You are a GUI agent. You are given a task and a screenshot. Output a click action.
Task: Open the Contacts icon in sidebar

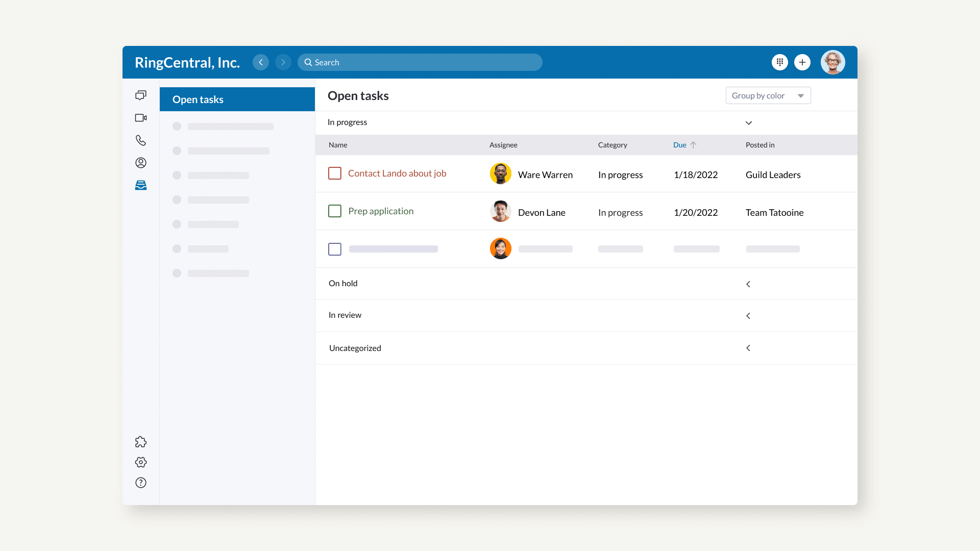click(141, 163)
